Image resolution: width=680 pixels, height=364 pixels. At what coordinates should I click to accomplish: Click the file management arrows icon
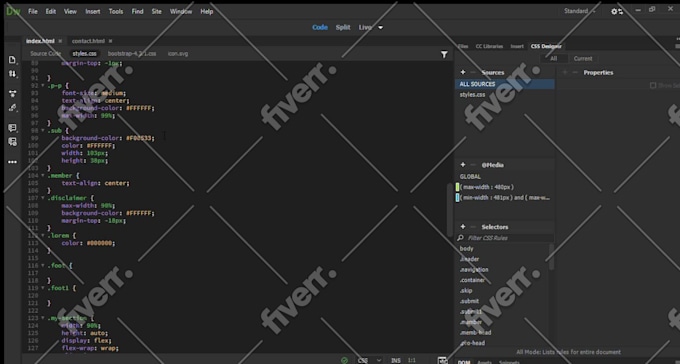[13, 74]
